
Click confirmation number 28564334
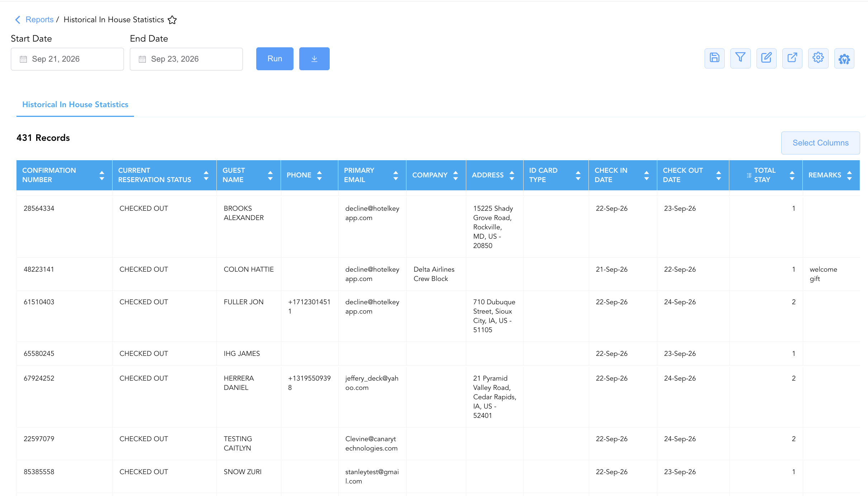(x=39, y=208)
